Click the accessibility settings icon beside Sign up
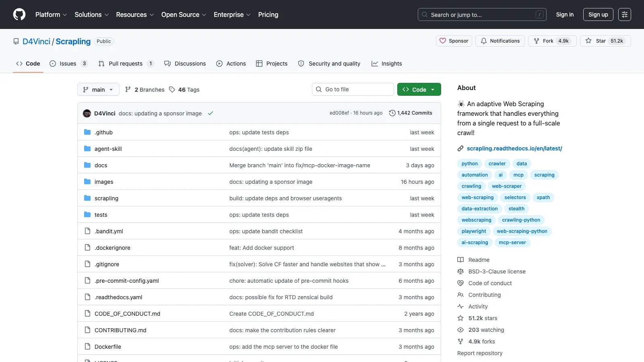Screen dimensions: 644x362 click(625, 14)
